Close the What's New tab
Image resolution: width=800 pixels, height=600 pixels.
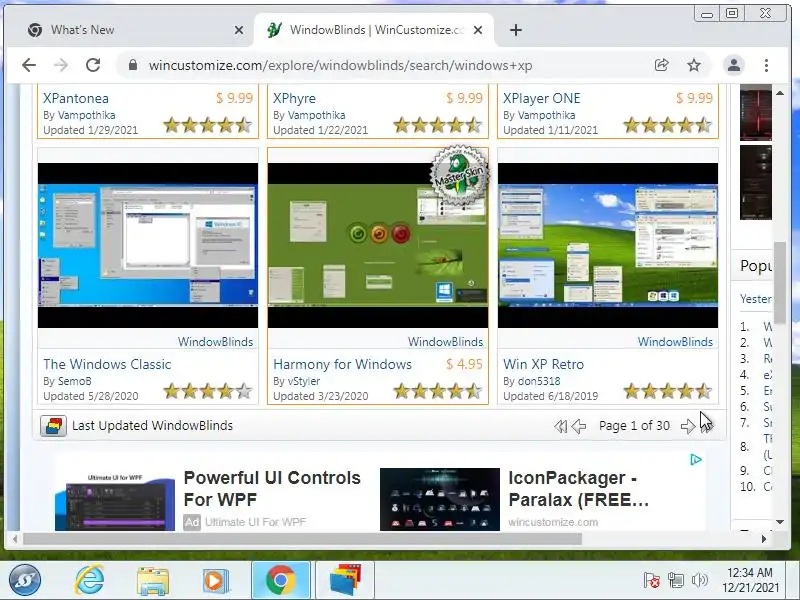click(x=239, y=30)
